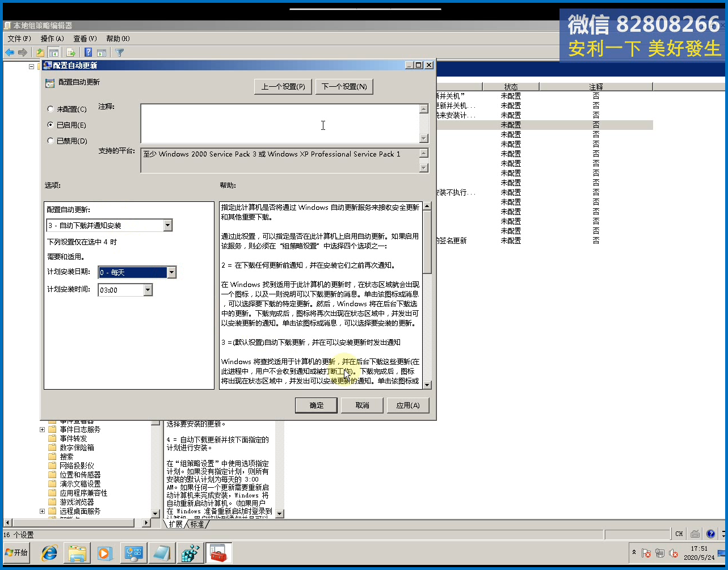This screenshot has height=570, width=728.
Task: Click the 状态 column header
Action: (511, 87)
